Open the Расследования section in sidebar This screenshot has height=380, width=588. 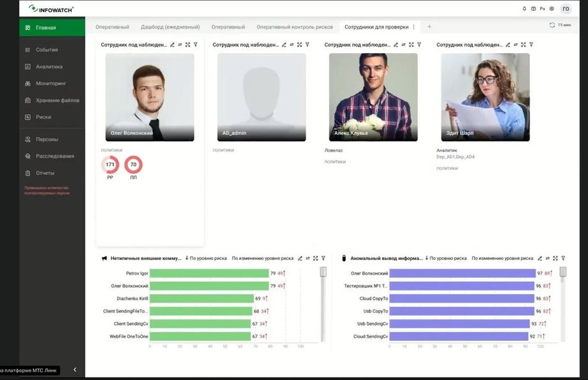pyautogui.click(x=55, y=156)
